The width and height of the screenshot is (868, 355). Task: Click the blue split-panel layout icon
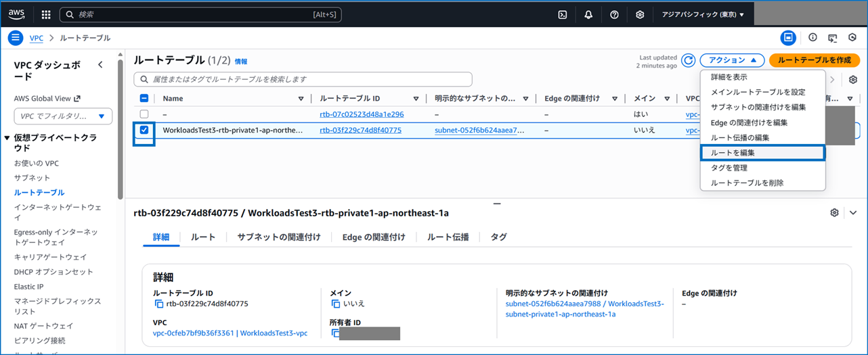(788, 37)
